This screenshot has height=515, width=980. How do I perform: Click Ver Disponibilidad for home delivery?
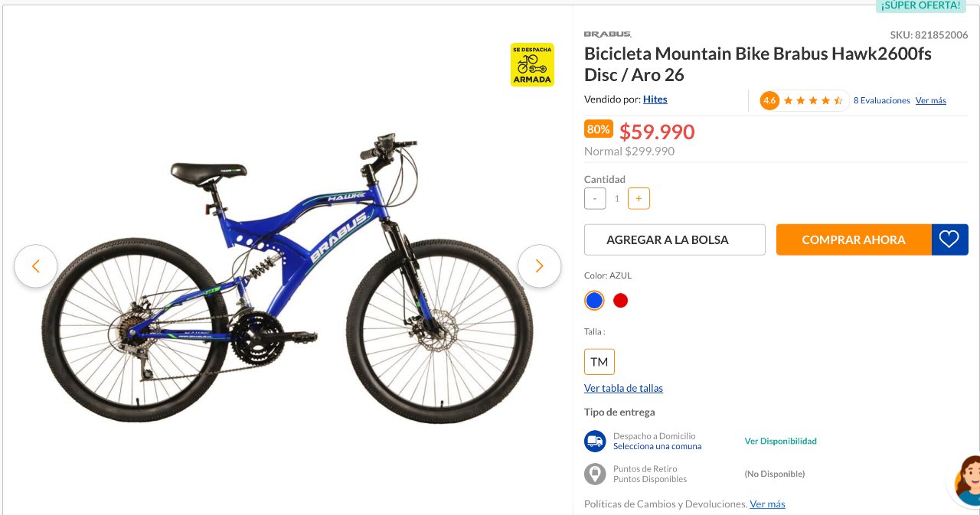click(781, 441)
